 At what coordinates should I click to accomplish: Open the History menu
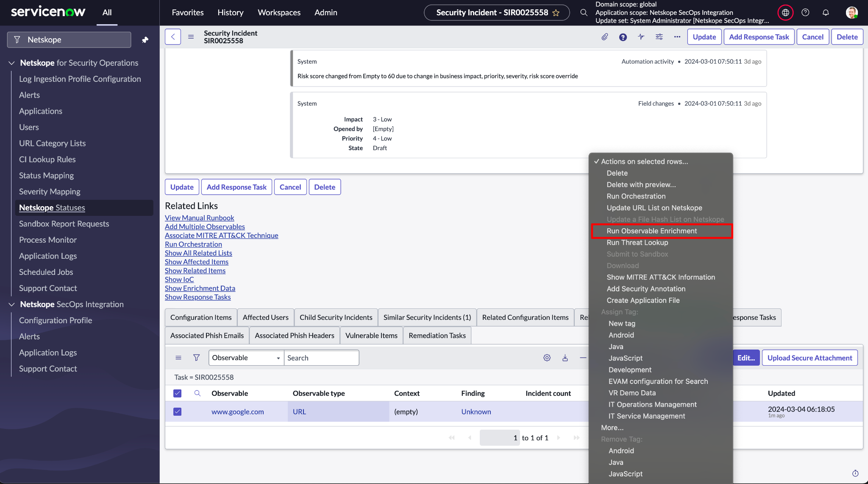(231, 13)
